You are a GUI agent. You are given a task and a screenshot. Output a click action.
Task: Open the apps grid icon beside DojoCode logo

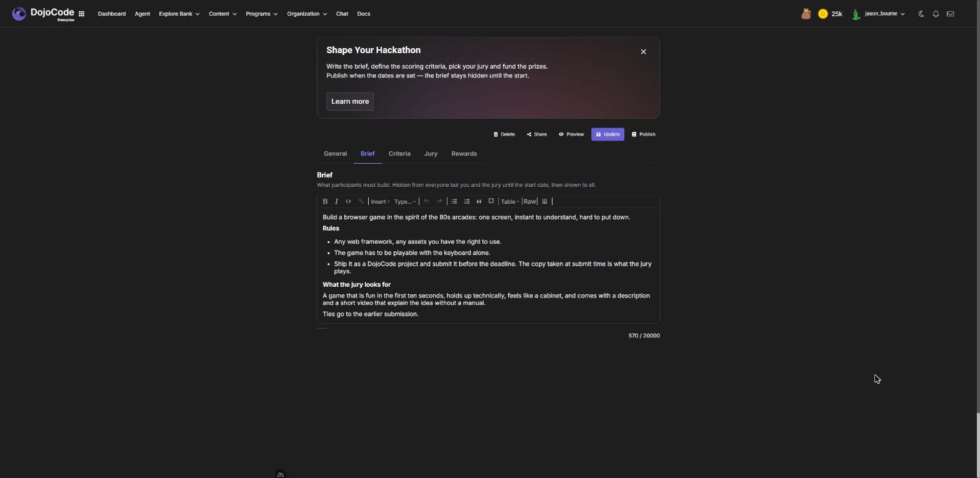click(81, 14)
